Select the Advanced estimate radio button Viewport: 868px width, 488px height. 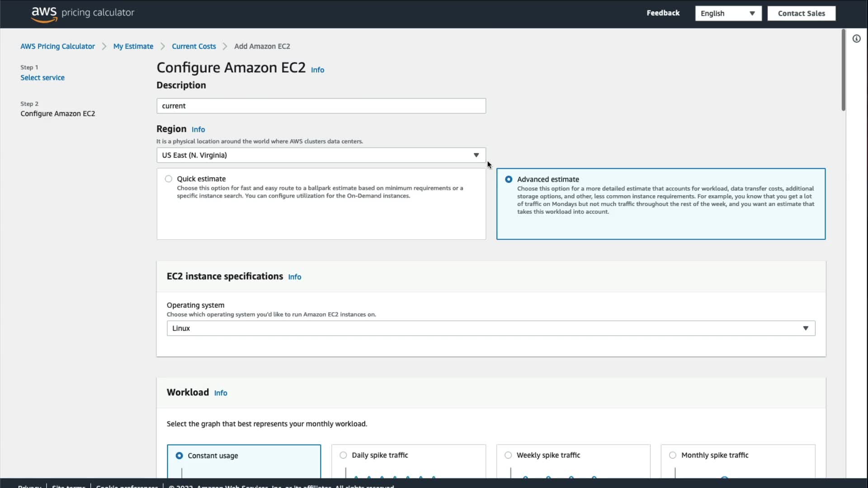click(x=509, y=179)
